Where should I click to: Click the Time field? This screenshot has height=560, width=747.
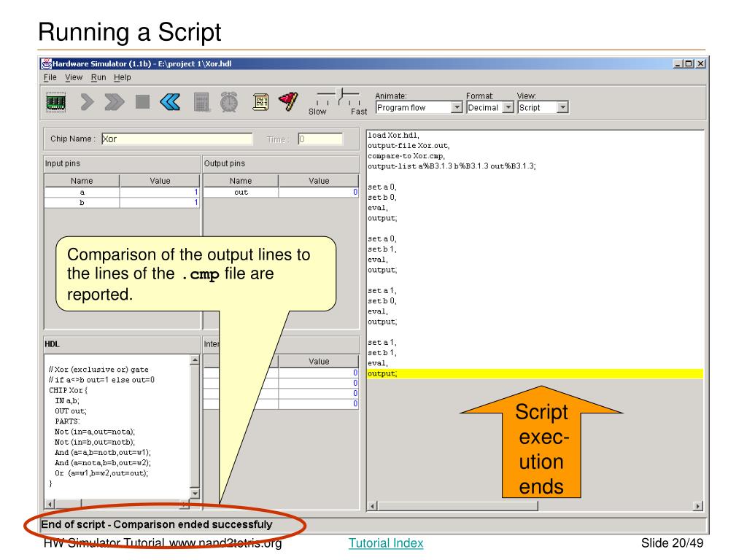tap(320, 139)
